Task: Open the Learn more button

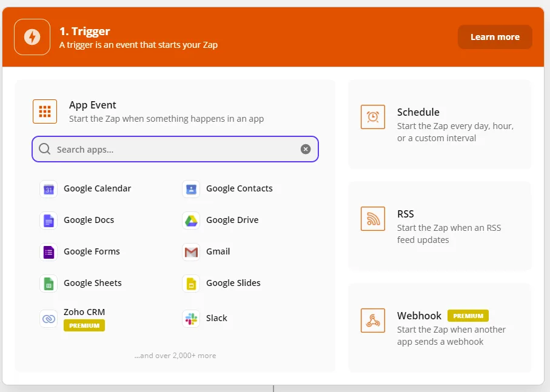Action: (495, 37)
